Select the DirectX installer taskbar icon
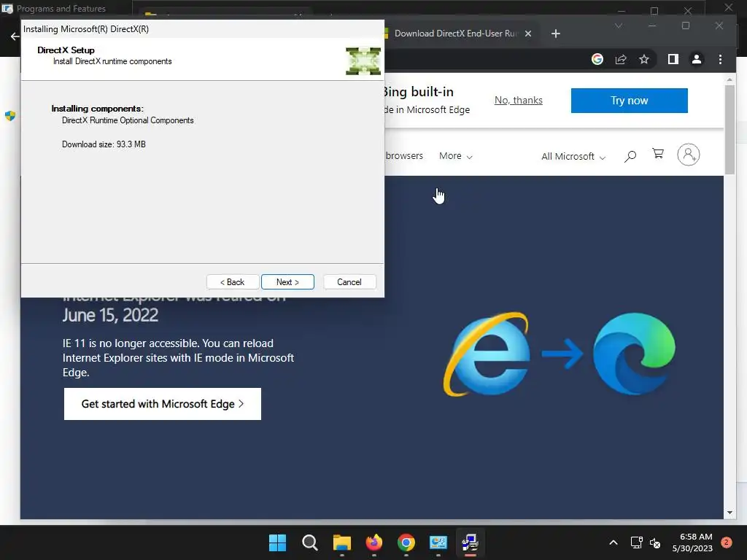Viewport: 747px width, 560px height. pyautogui.click(x=471, y=542)
